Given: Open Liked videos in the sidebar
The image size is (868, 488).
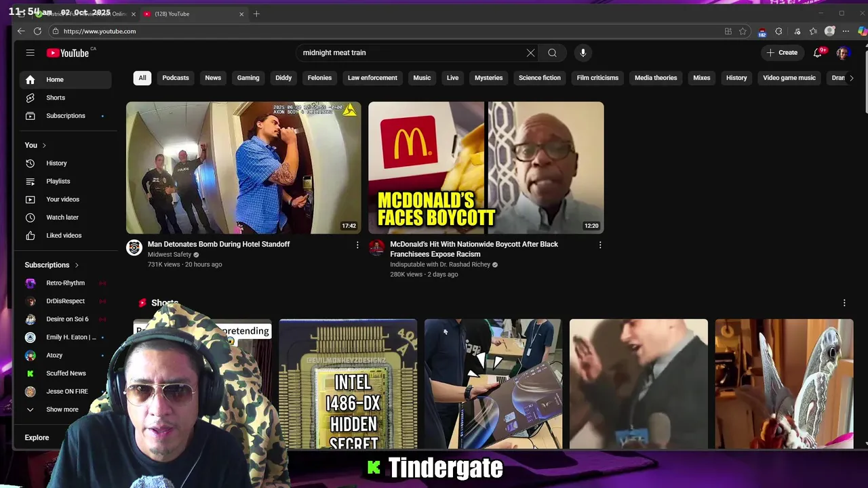Looking at the screenshot, I should pyautogui.click(x=65, y=235).
